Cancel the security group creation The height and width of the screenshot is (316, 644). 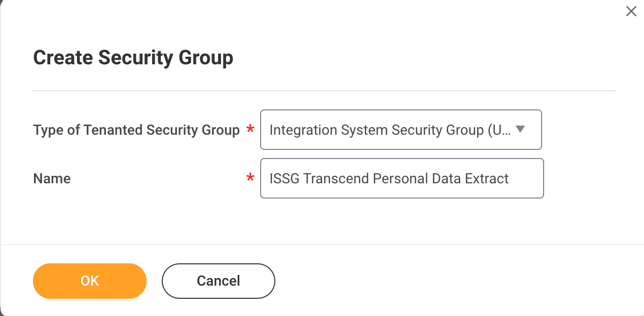pos(218,281)
